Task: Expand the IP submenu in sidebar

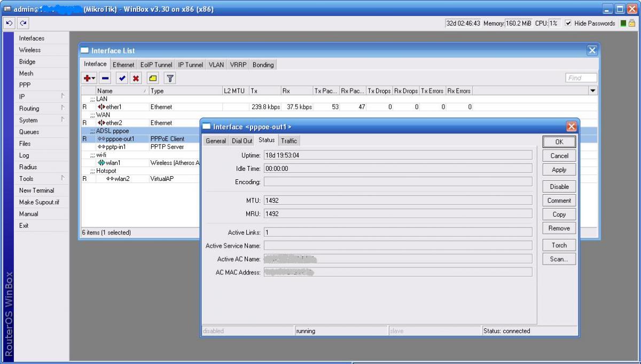Action: [x=42, y=97]
